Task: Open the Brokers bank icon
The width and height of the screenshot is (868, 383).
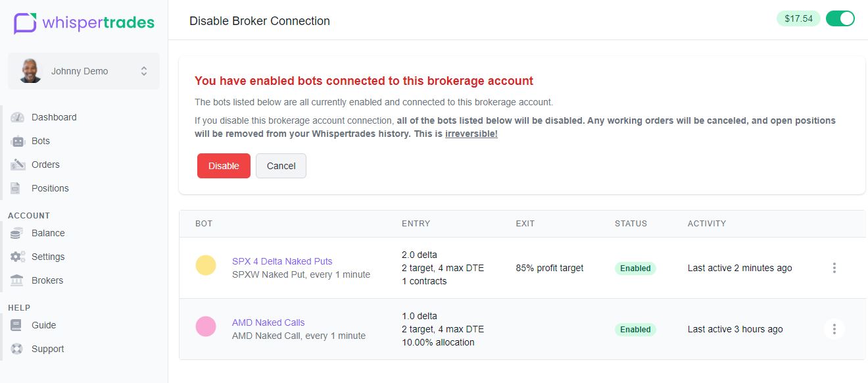Action: tap(18, 280)
